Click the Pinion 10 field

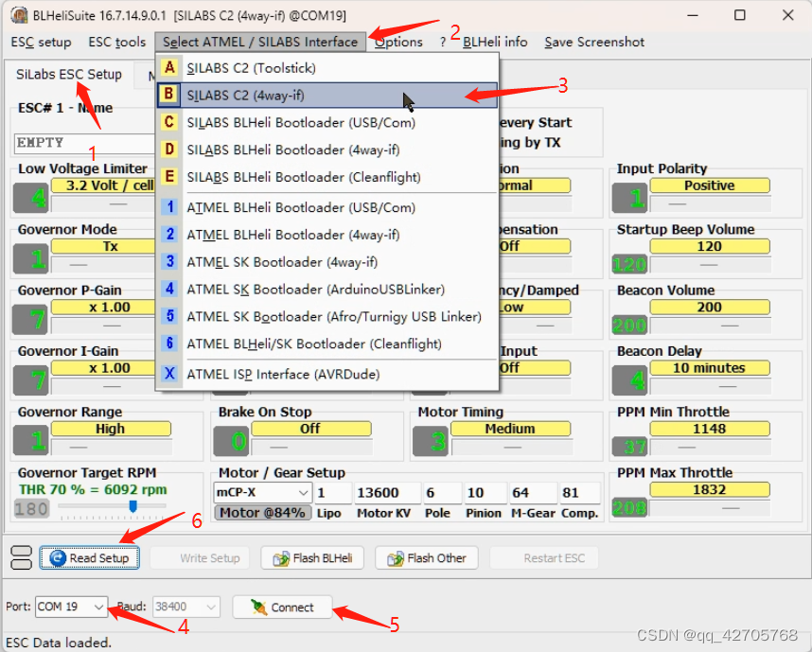click(485, 493)
